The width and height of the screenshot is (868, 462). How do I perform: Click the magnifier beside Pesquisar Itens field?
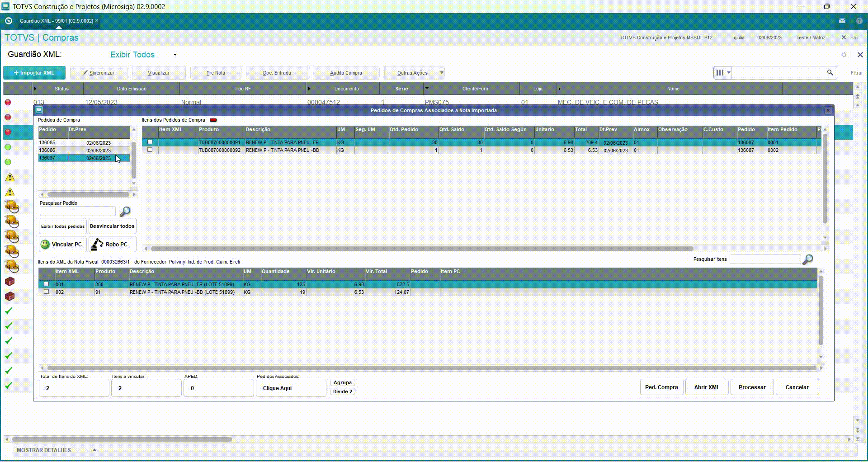(807, 259)
